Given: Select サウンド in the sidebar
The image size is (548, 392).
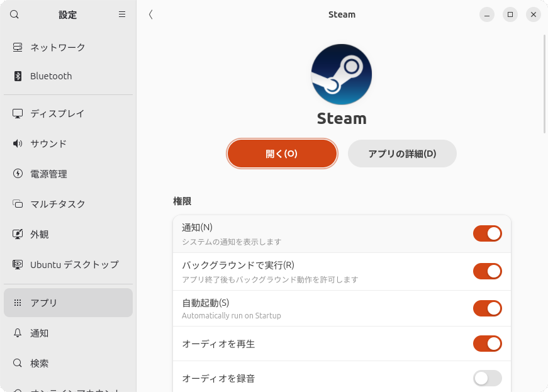Looking at the screenshot, I should click(68, 143).
